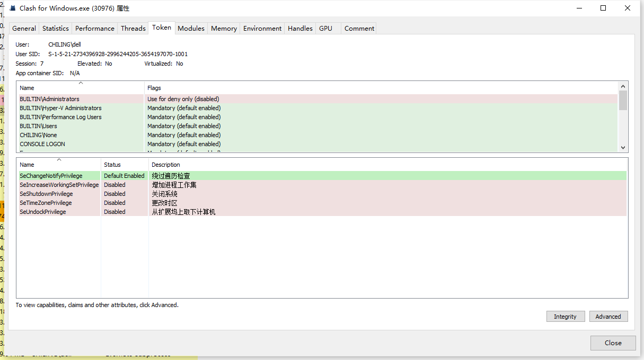Click the Integrity button

point(566,317)
